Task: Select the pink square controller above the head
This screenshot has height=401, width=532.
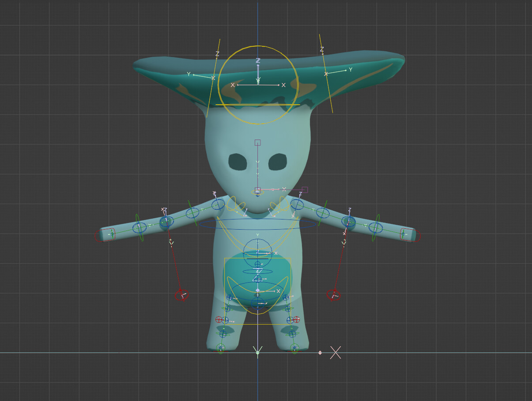Action: tap(257, 142)
